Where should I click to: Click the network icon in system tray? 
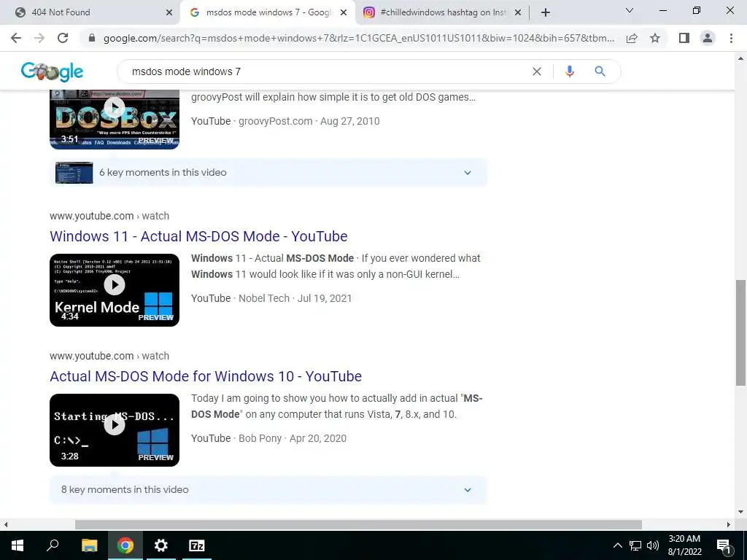point(635,545)
